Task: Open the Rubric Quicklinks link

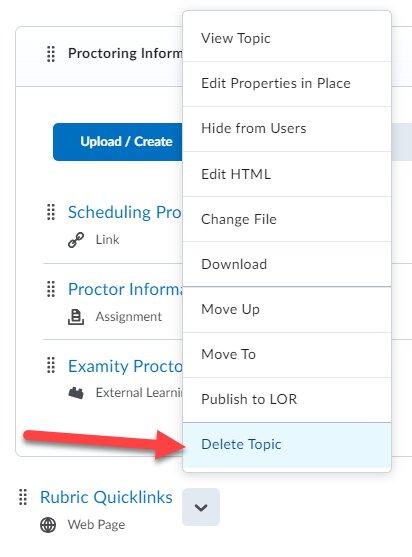Action: (x=106, y=497)
